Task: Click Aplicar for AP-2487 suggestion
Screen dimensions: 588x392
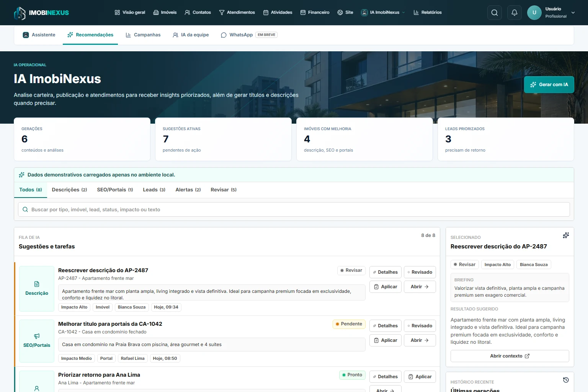Action: click(385, 287)
